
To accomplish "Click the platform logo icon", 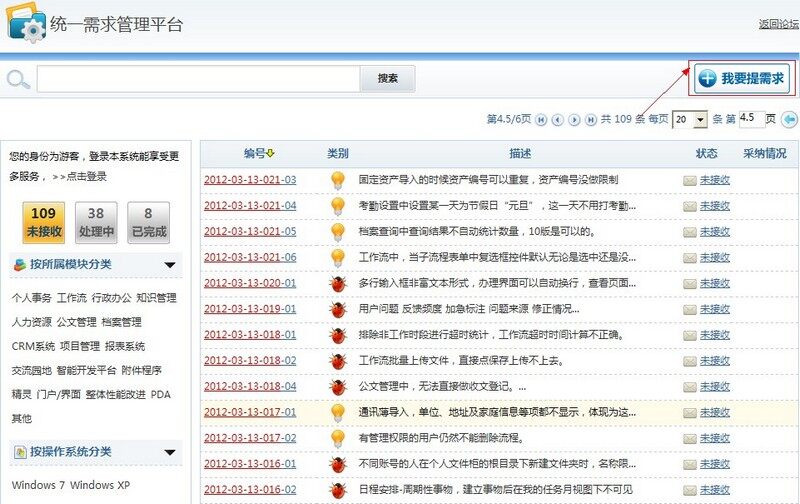I will point(27,26).
